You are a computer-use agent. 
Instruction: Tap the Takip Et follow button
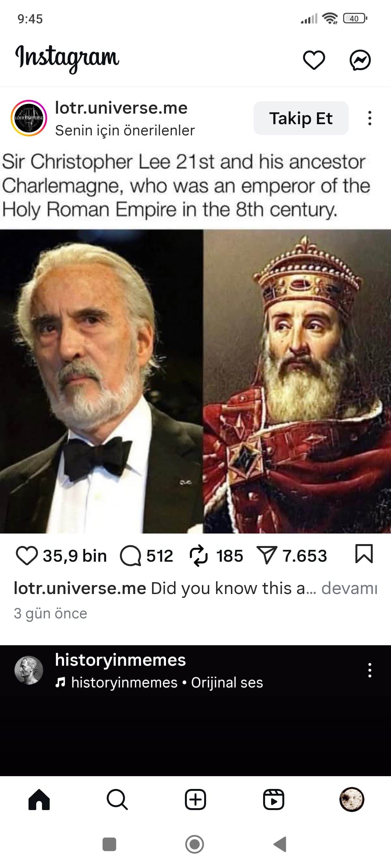[x=301, y=118]
